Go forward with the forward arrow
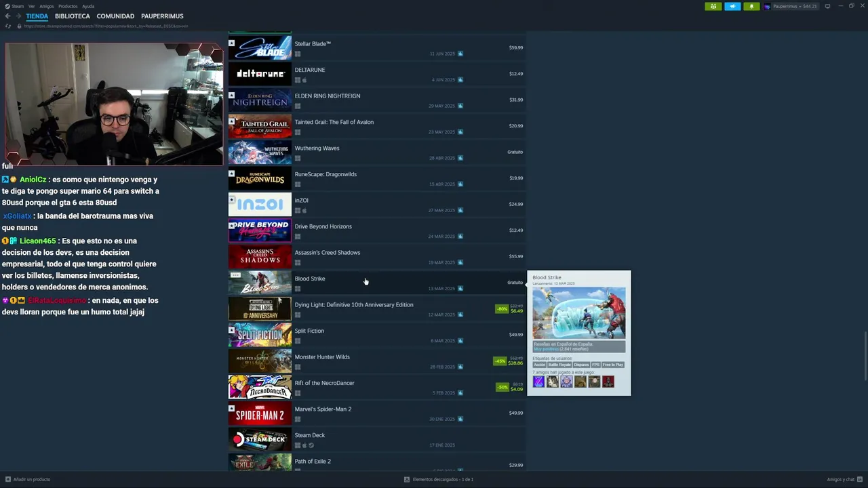This screenshot has width=868, height=488. click(x=18, y=16)
